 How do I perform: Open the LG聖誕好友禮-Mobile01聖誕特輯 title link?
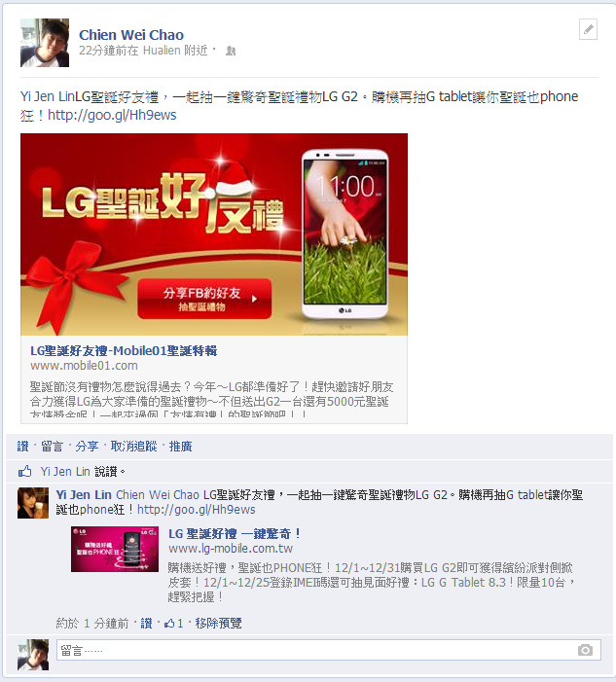(x=124, y=350)
